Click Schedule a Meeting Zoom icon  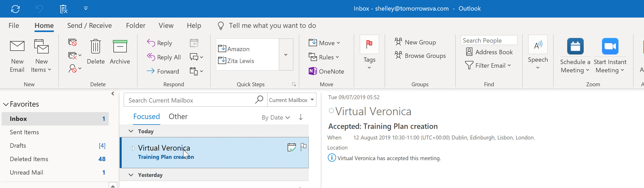[575, 46]
